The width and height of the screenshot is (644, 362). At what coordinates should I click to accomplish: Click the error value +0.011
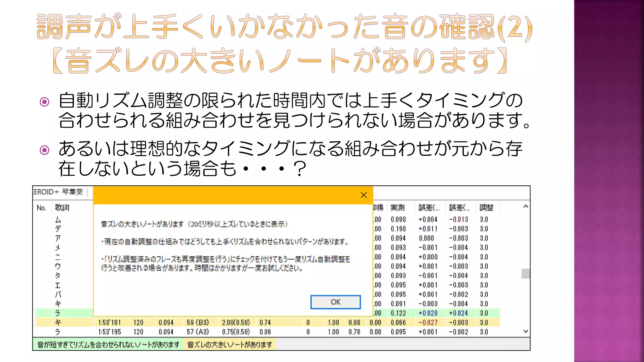click(x=428, y=229)
